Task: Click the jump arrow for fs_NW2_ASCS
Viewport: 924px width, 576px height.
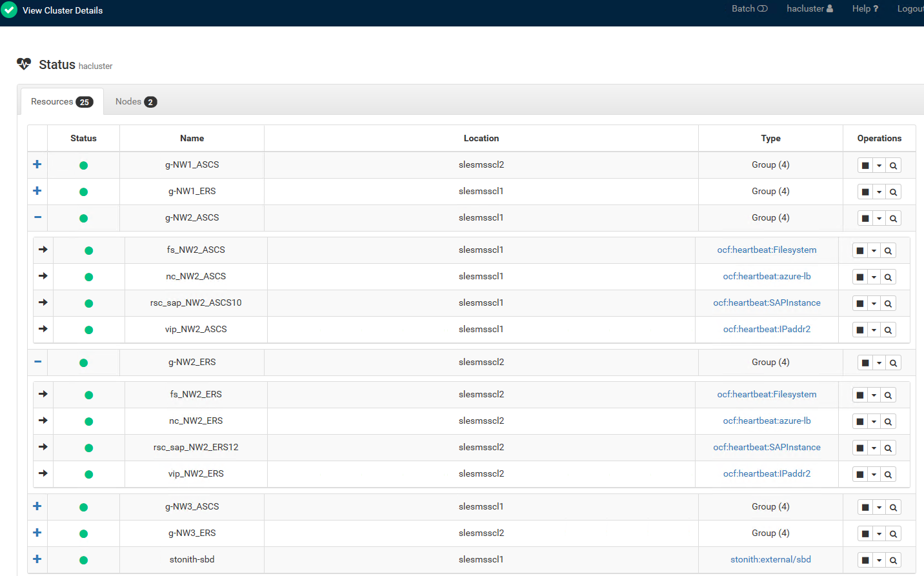Action: [x=43, y=250]
